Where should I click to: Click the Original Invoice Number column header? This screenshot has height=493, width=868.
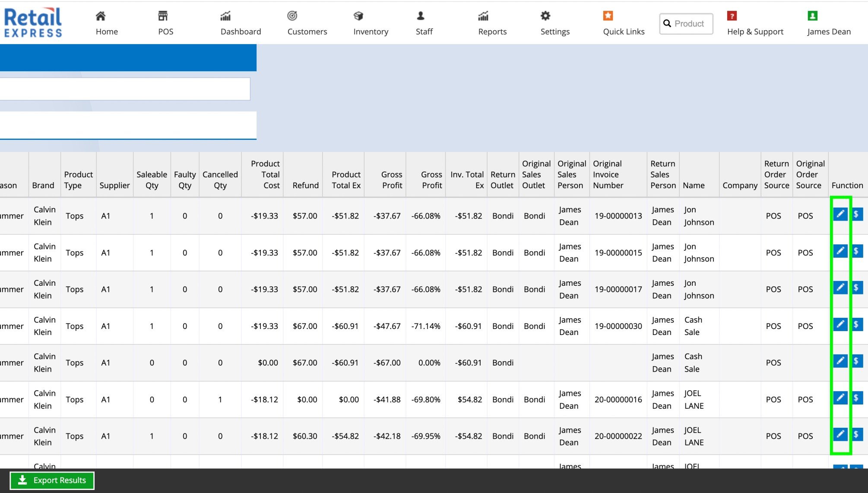point(608,174)
